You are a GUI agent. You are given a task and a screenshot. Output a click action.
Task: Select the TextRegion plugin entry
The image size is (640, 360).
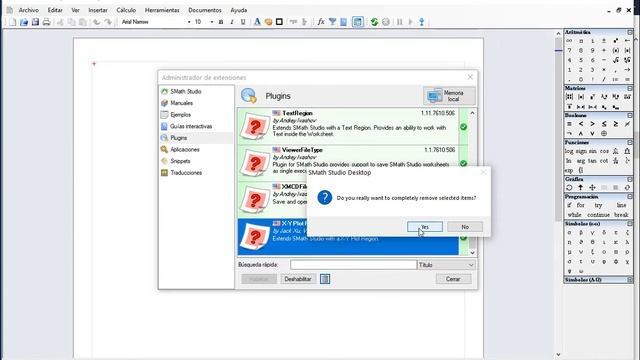(348, 127)
